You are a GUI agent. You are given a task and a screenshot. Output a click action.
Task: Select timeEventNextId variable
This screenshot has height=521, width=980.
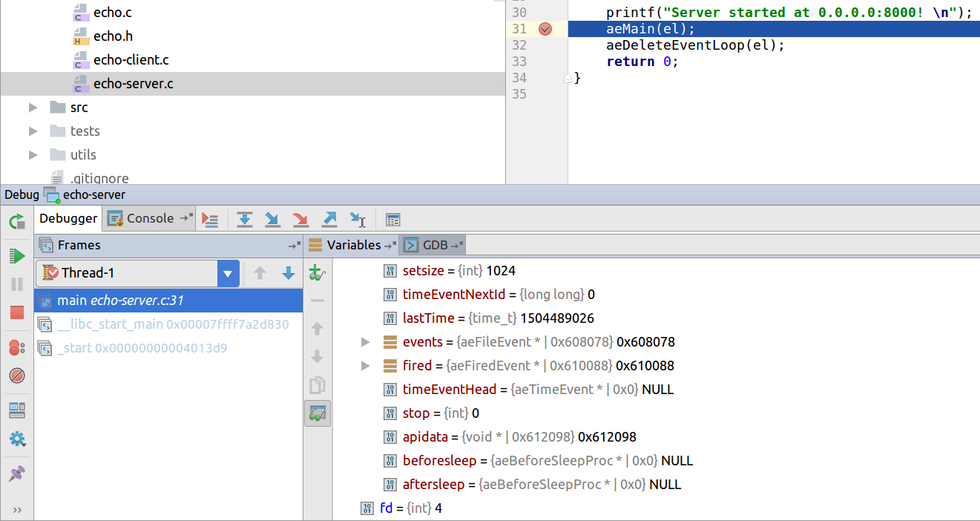[x=656, y=295]
